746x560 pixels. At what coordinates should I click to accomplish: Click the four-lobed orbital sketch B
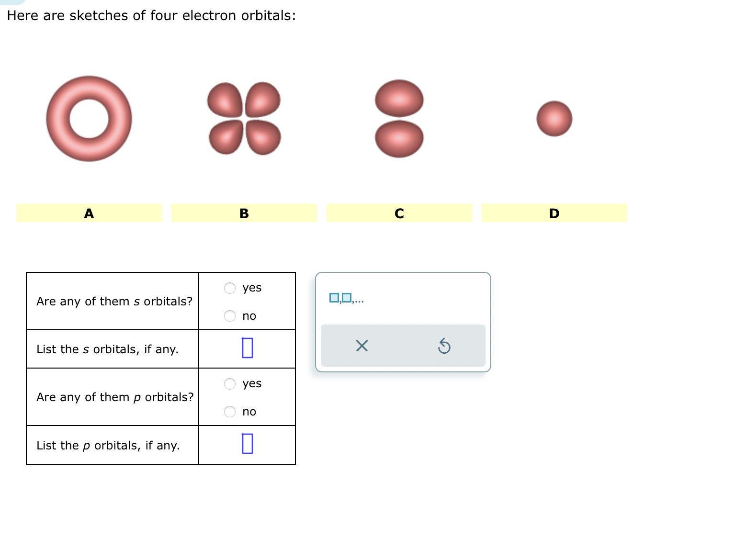[x=243, y=120]
